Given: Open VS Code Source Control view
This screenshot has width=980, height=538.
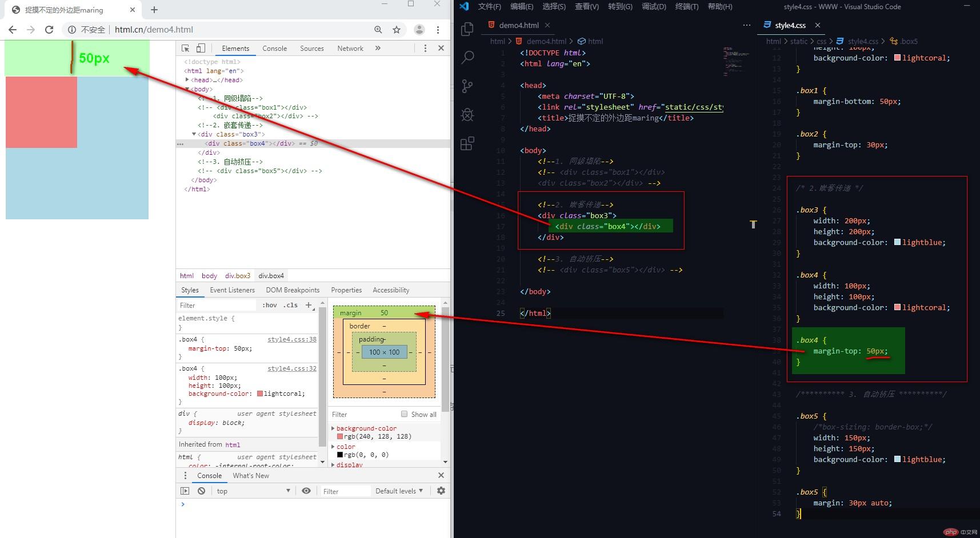Looking at the screenshot, I should point(467,86).
